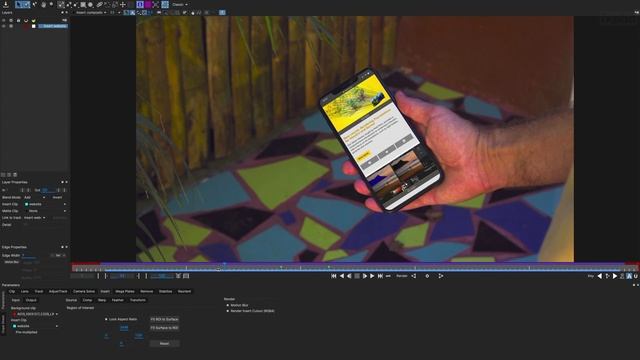The image size is (640, 360).
Task: Switch to the Lens tab
Action: click(24, 291)
